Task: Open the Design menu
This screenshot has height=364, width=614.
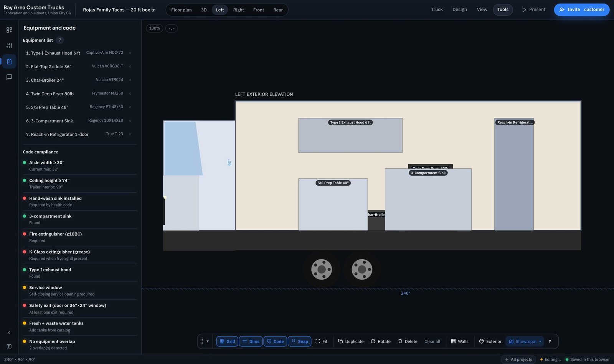Action: click(459, 10)
